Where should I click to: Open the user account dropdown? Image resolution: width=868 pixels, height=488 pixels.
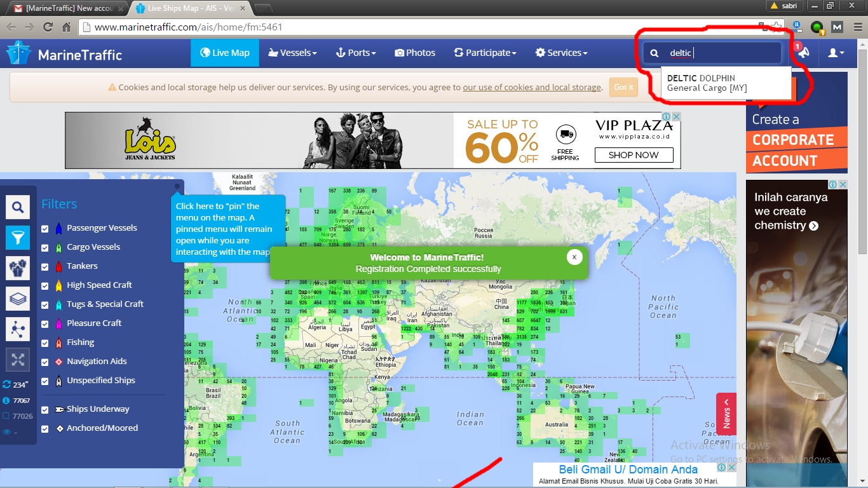[836, 53]
